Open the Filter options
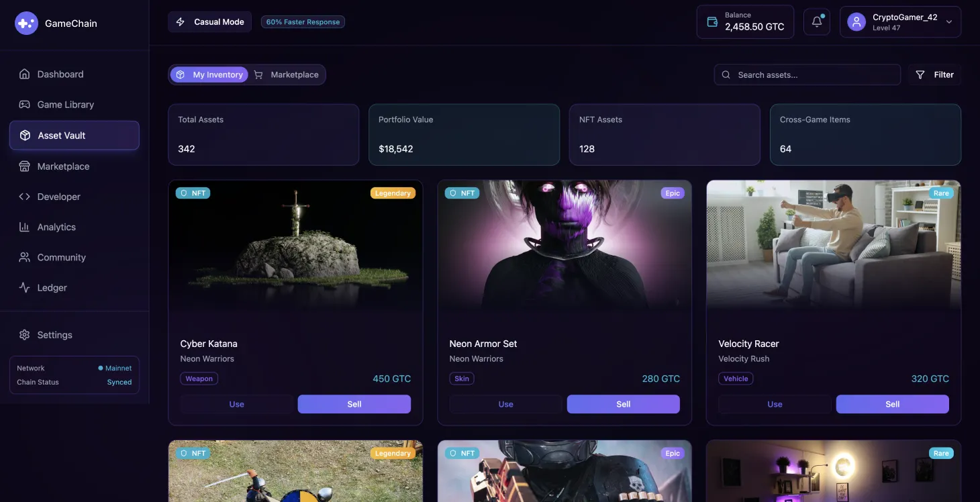Viewport: 980px width, 502px height. pyautogui.click(x=935, y=74)
